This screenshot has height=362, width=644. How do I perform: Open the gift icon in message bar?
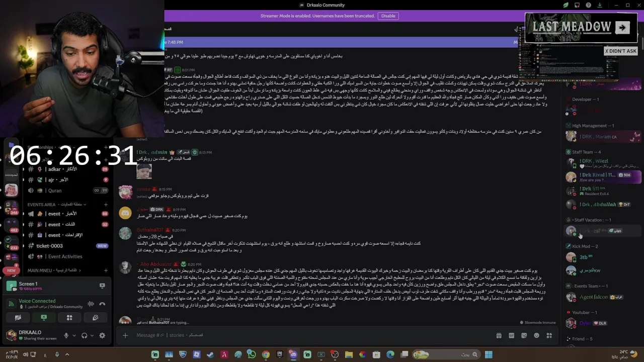(499, 335)
